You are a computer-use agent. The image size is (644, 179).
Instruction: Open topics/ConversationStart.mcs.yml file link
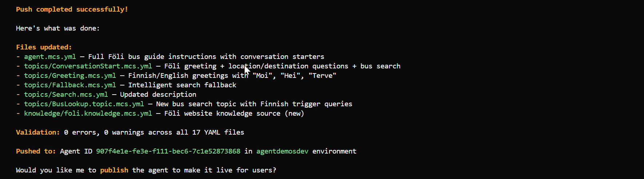pyautogui.click(x=88, y=66)
